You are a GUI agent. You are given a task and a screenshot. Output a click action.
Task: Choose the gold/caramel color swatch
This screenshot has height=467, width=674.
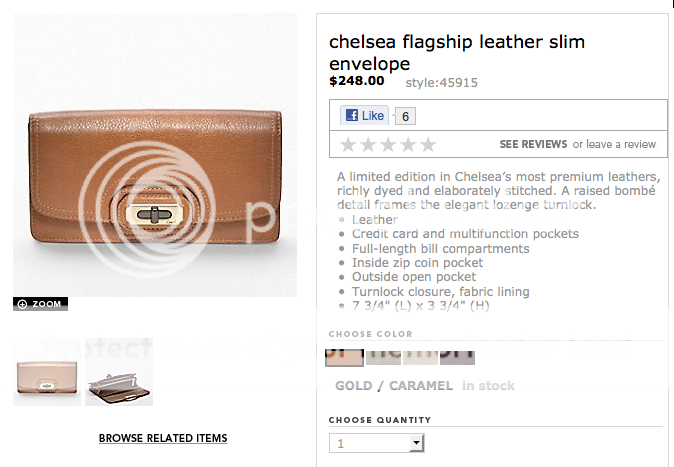click(x=344, y=358)
